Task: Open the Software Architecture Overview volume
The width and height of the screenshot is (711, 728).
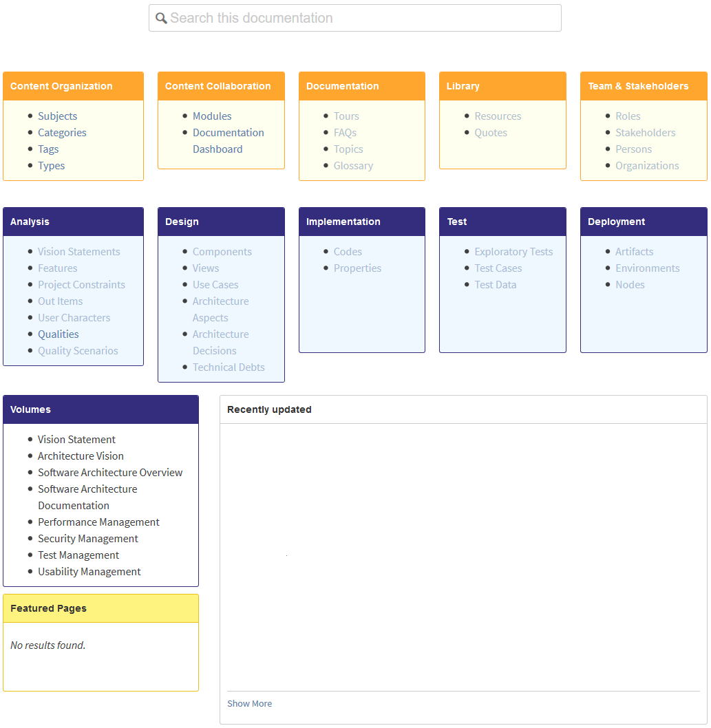Action: coord(110,472)
